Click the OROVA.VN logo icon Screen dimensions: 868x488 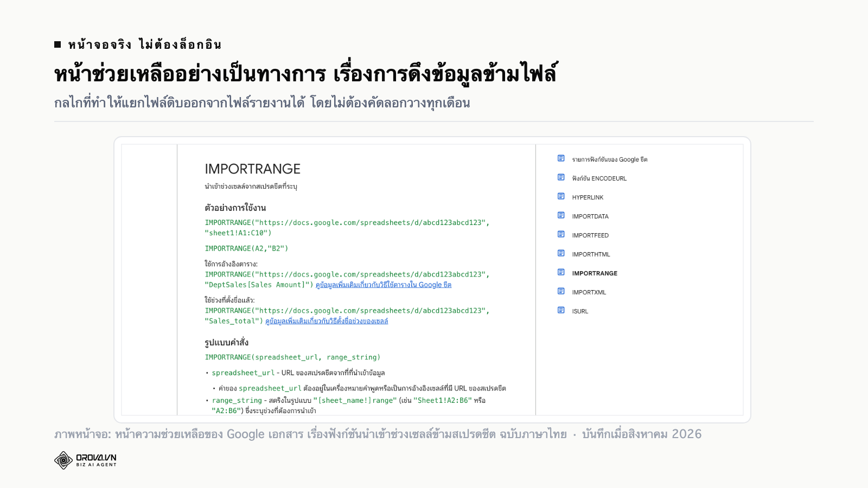click(63, 460)
